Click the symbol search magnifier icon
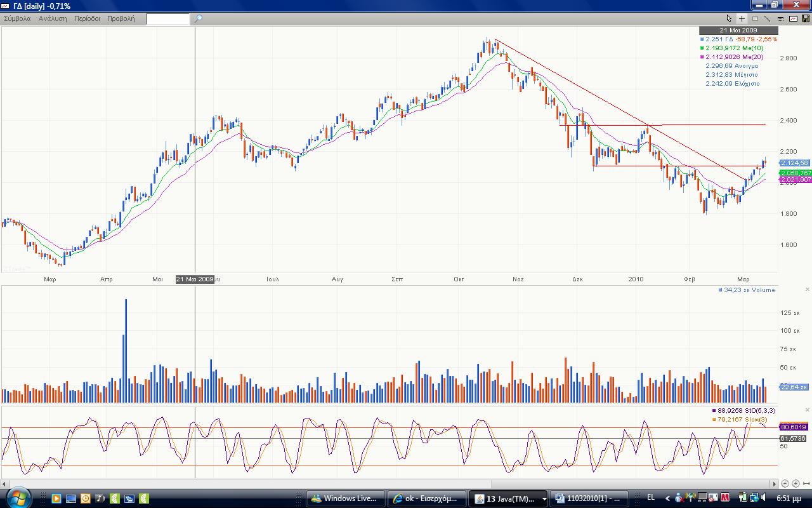The height and width of the screenshot is (508, 812). 198,19
